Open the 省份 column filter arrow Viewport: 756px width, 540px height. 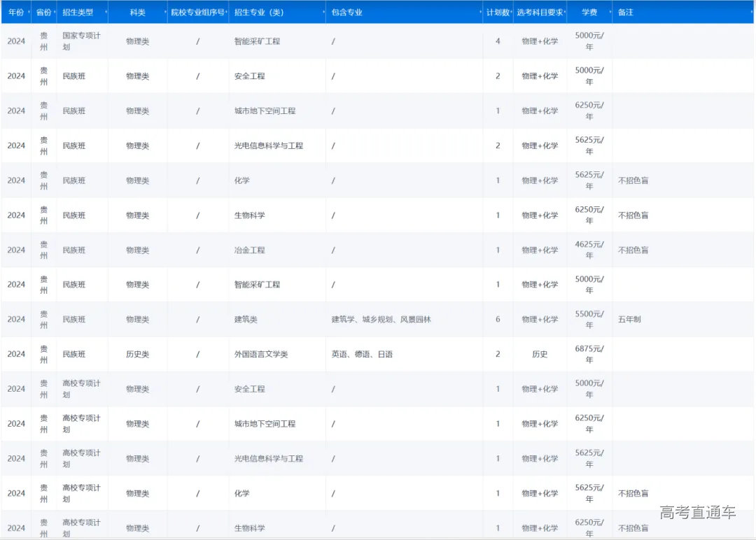[x=54, y=13]
